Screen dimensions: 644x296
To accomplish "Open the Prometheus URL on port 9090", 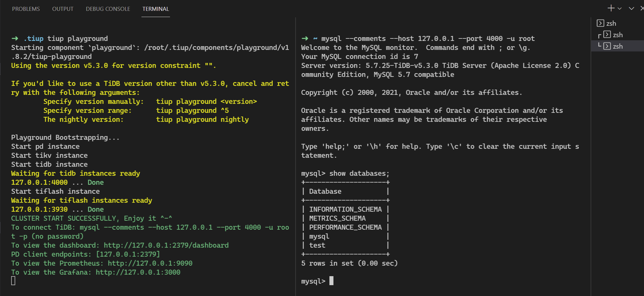I will (150, 263).
